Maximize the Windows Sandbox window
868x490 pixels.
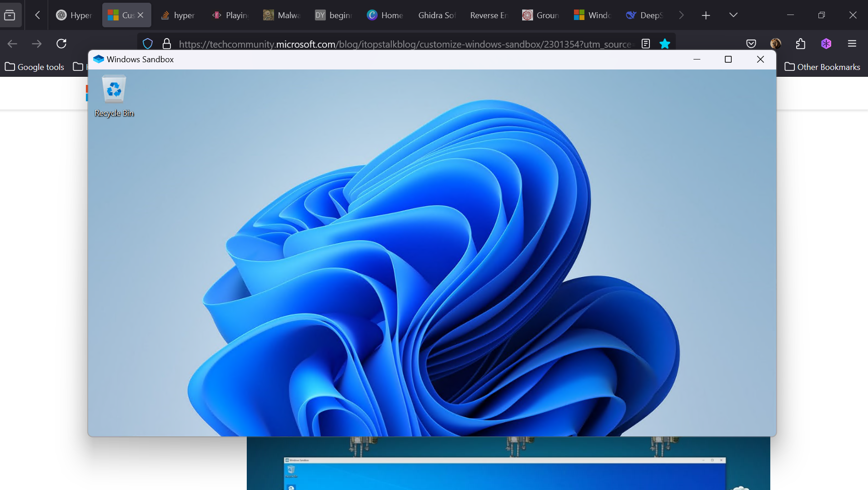point(728,59)
